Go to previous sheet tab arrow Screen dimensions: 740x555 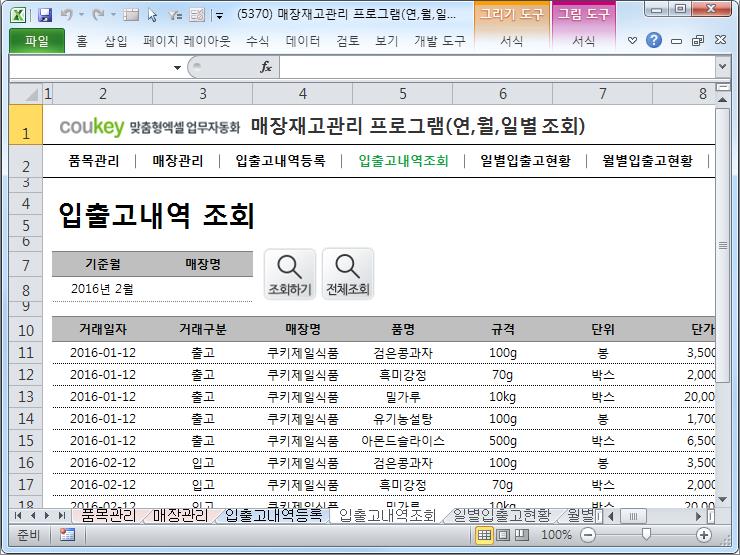pyautogui.click(x=33, y=515)
